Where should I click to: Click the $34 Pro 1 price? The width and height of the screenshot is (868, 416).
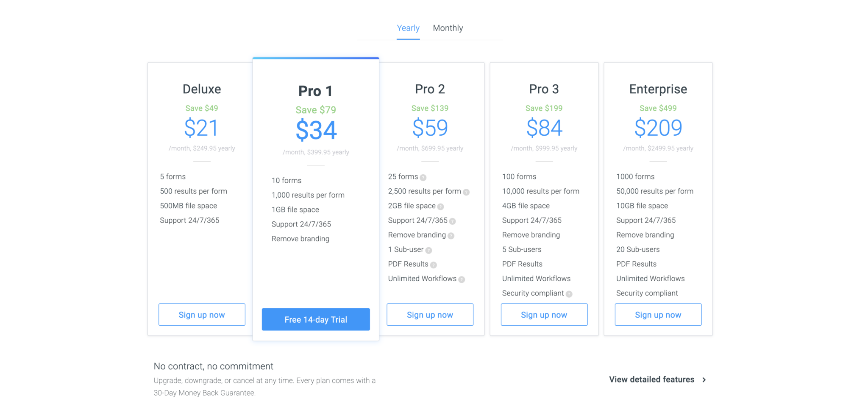[316, 130]
